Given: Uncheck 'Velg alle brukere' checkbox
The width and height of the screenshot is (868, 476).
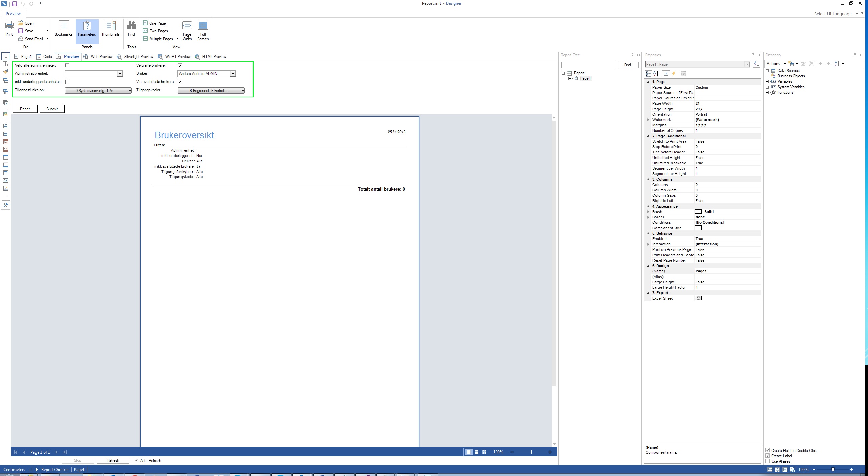Looking at the screenshot, I should (x=180, y=65).
